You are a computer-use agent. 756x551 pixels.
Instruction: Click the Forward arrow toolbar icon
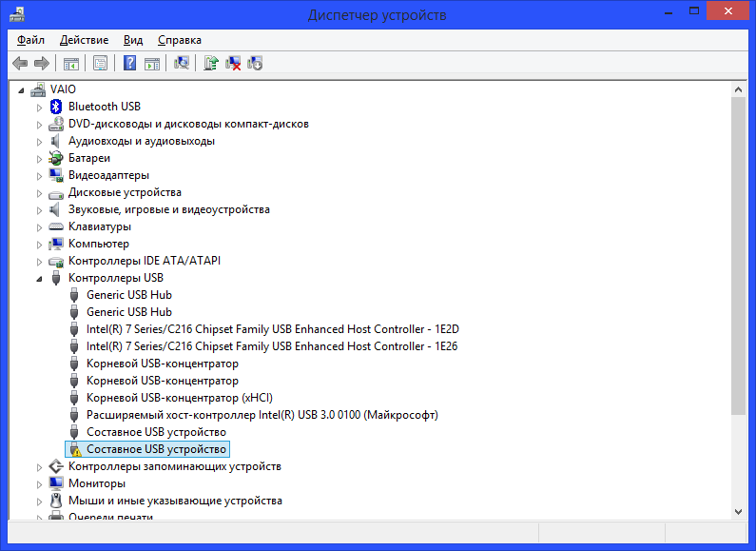point(42,63)
